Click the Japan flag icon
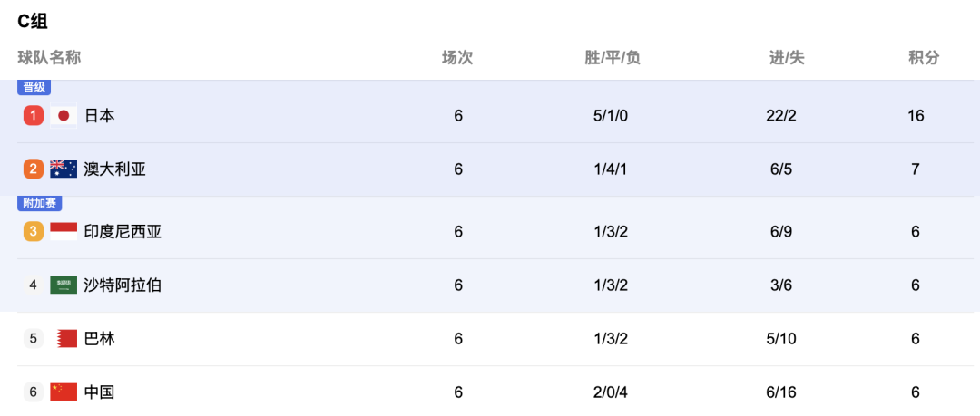 tap(64, 116)
